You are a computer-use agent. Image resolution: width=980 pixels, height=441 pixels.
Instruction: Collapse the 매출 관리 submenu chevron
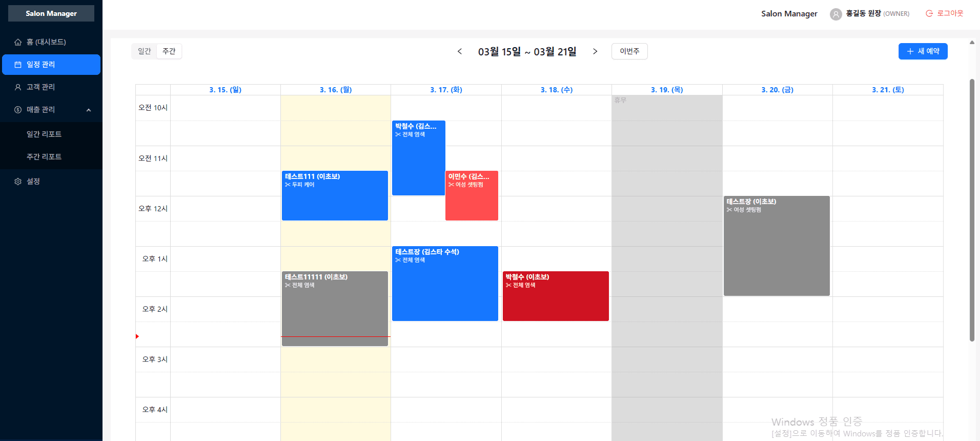(x=89, y=110)
